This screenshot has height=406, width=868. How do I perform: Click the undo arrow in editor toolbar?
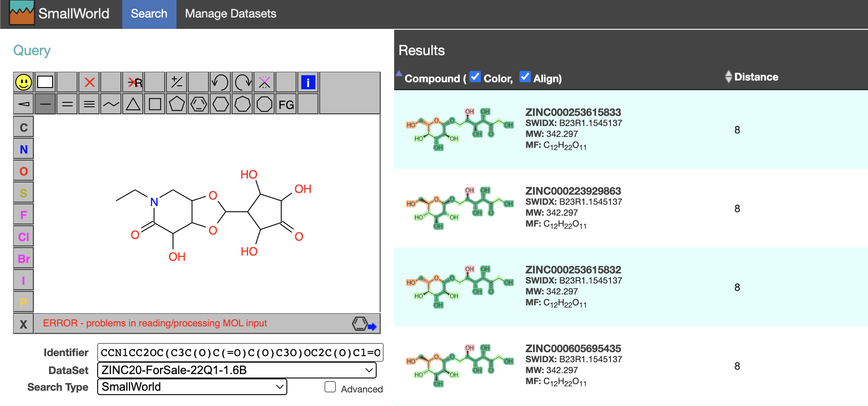point(220,82)
